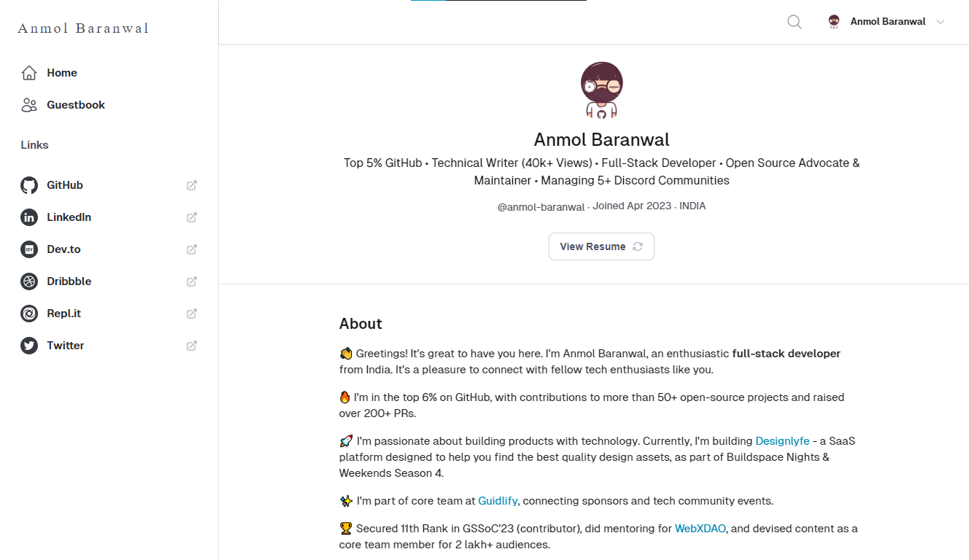Image resolution: width=969 pixels, height=560 pixels.
Task: Open the Guidlify link
Action: 498,501
